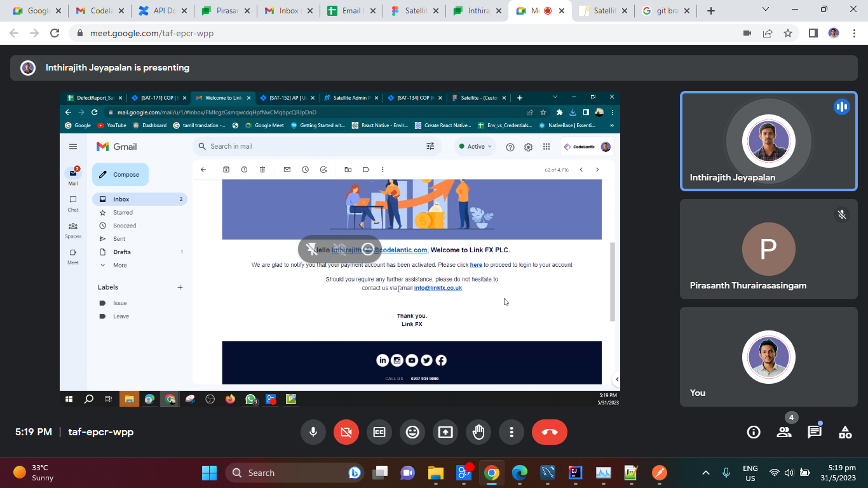Screen dimensions: 868x488
Task: Open Notepad++ from taskbar
Action: coord(631,473)
